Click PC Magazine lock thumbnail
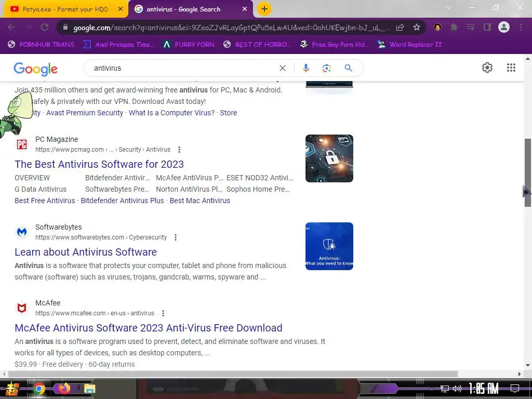 point(329,158)
